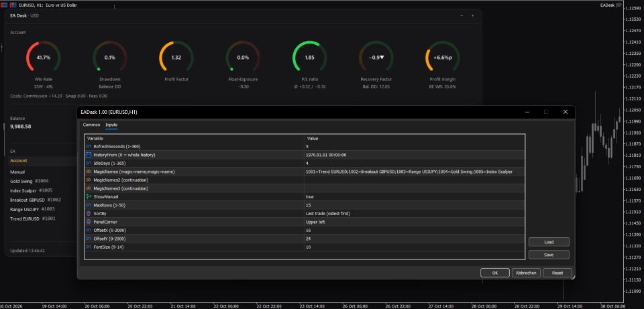Edit the MagicNames value string
This screenshot has width=644, height=309.
[x=414, y=172]
